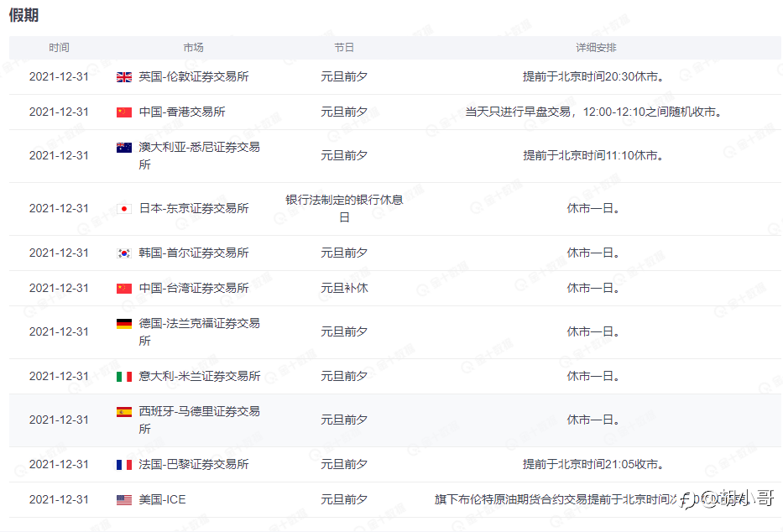Click the Japan flag beside 日本-东京证券交易所
Screen dimensions: 783x532
pos(124,209)
